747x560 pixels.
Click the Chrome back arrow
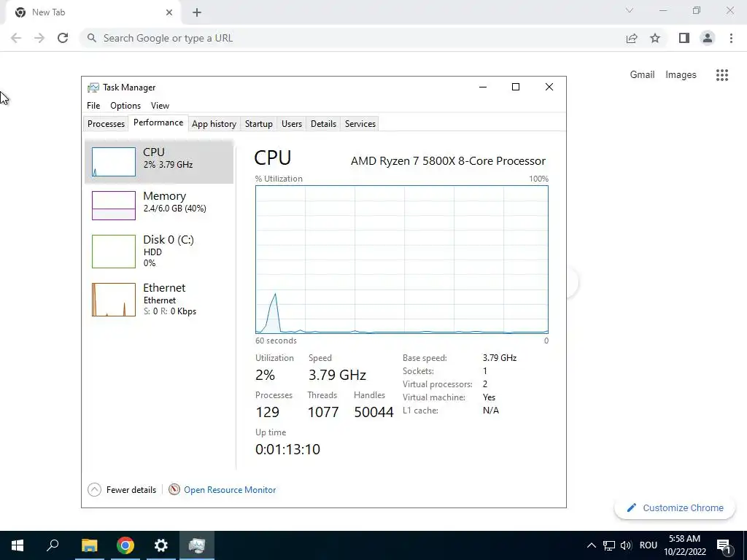pos(16,38)
